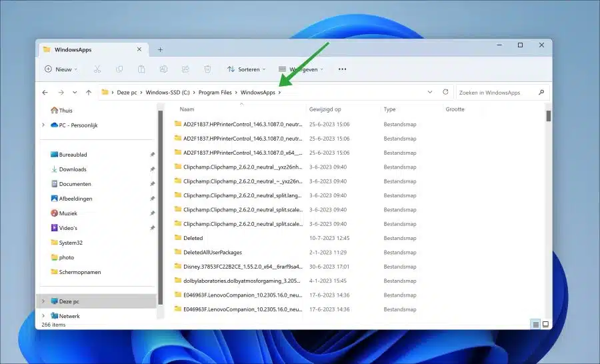Image resolution: width=600 pixels, height=364 pixels.
Task: Click the Cut scissors icon
Action: [97, 69]
